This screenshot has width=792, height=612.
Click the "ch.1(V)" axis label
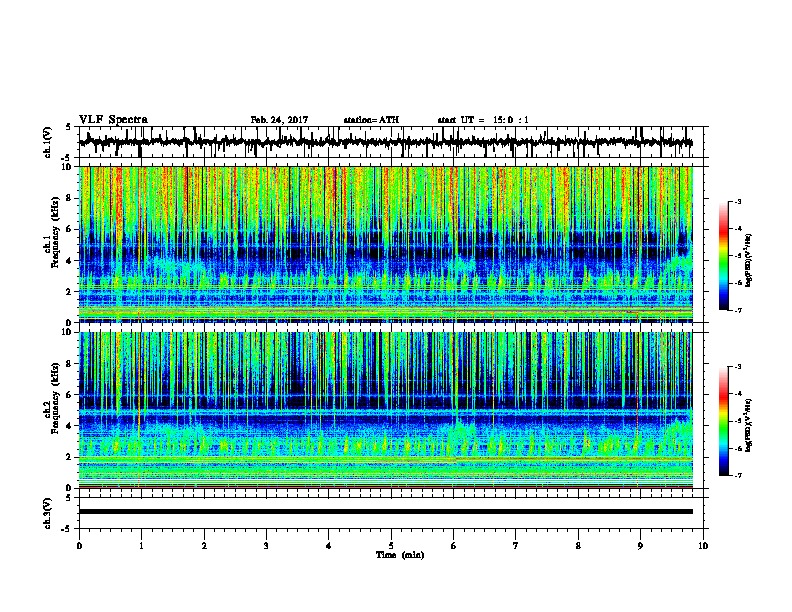click(47, 142)
